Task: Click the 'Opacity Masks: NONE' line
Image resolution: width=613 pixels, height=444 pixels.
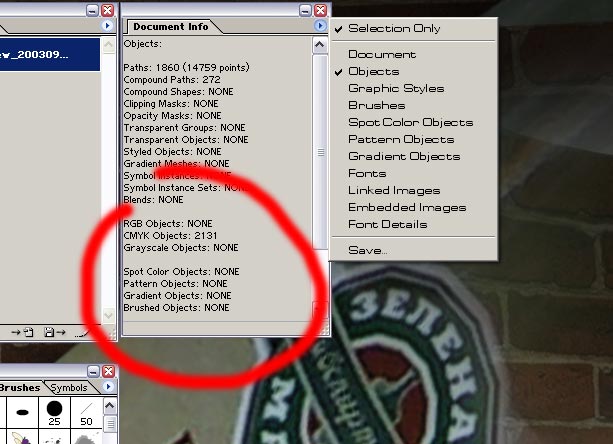Action: pos(172,116)
